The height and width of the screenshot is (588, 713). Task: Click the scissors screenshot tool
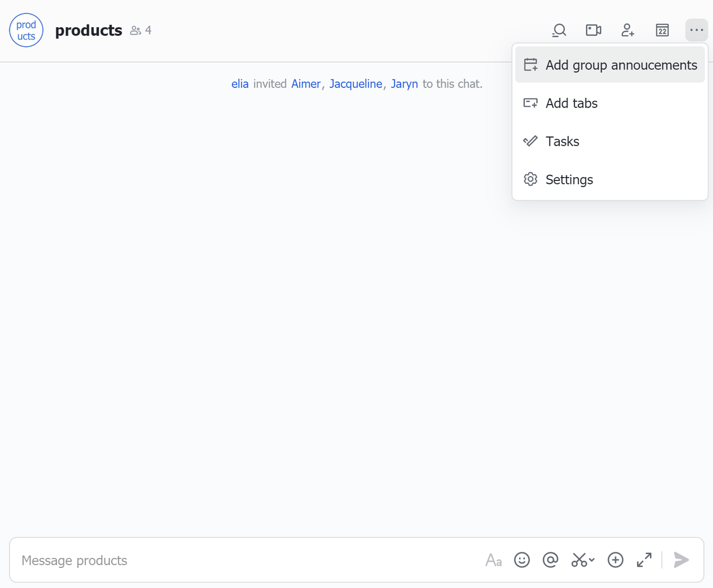pos(579,560)
